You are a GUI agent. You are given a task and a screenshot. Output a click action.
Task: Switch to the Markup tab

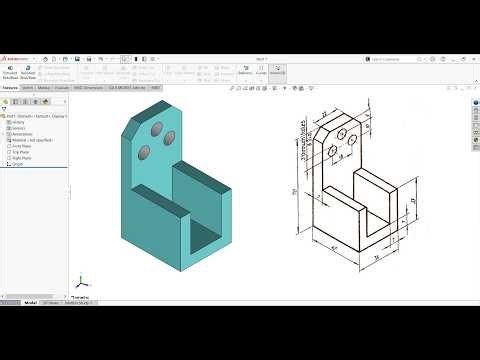point(44,88)
